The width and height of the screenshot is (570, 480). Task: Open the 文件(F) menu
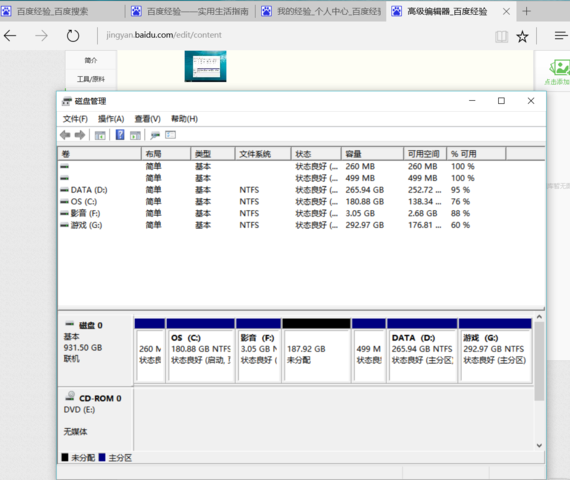[x=75, y=119]
